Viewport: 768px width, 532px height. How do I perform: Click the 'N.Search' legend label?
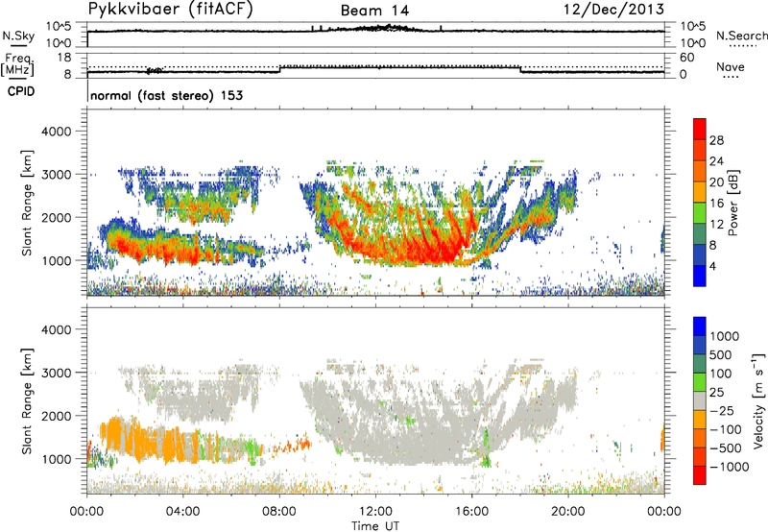[742, 36]
